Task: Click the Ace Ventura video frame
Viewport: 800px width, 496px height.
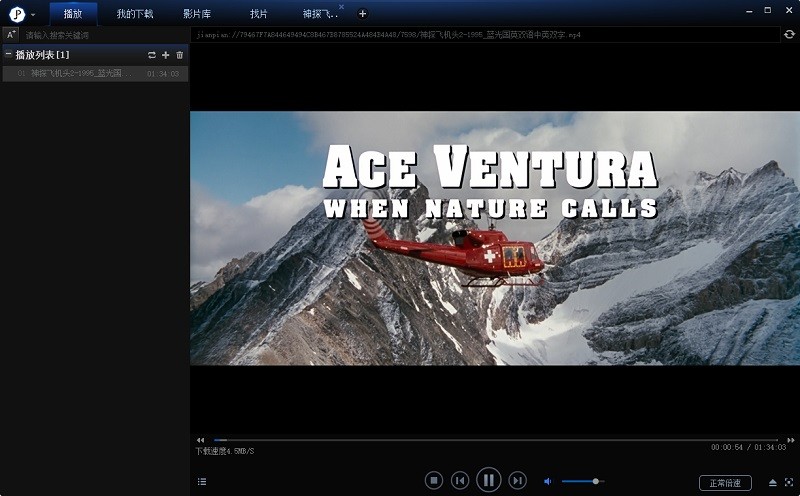Action: [x=495, y=238]
